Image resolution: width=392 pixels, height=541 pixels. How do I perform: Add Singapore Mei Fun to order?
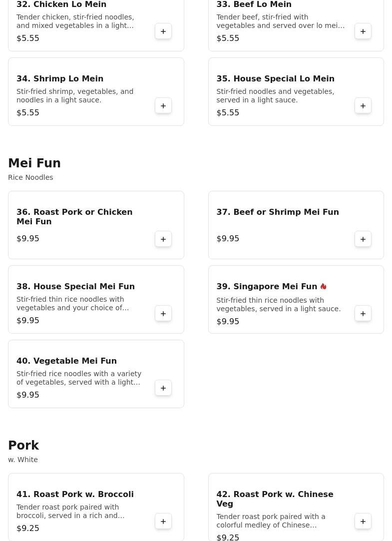[363, 314]
